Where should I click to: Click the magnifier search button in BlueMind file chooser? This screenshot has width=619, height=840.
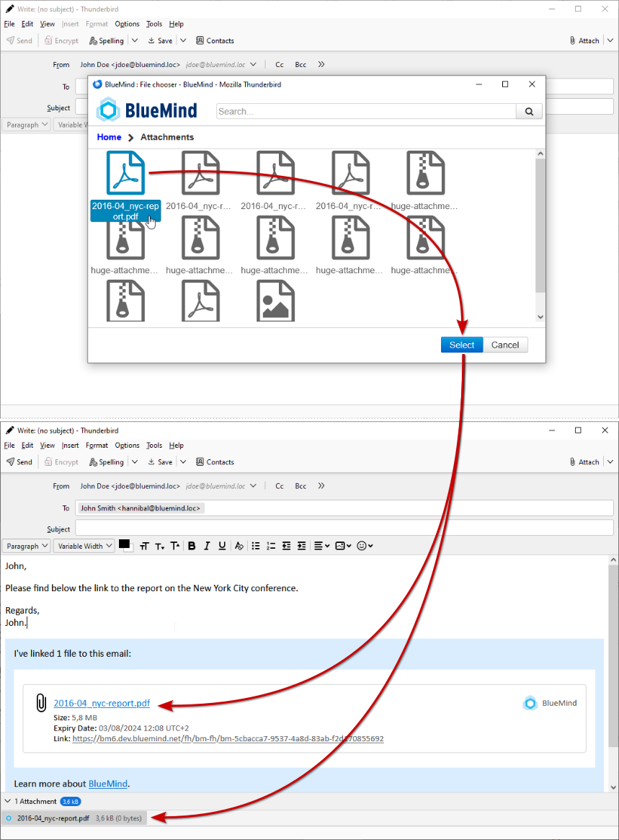529,111
